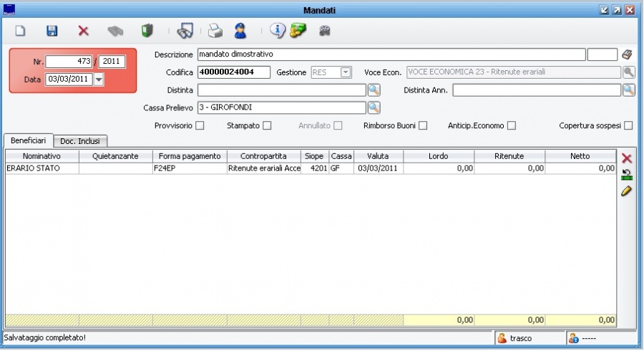The image size is (644, 351).
Task: Tick the Rimborso Buoni checkbox
Action: (x=423, y=126)
